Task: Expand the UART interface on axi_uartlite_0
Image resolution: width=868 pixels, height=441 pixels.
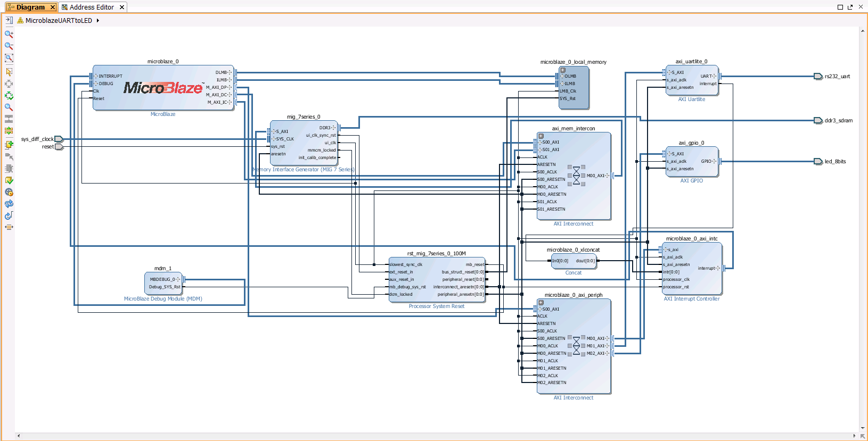Action: (x=715, y=76)
